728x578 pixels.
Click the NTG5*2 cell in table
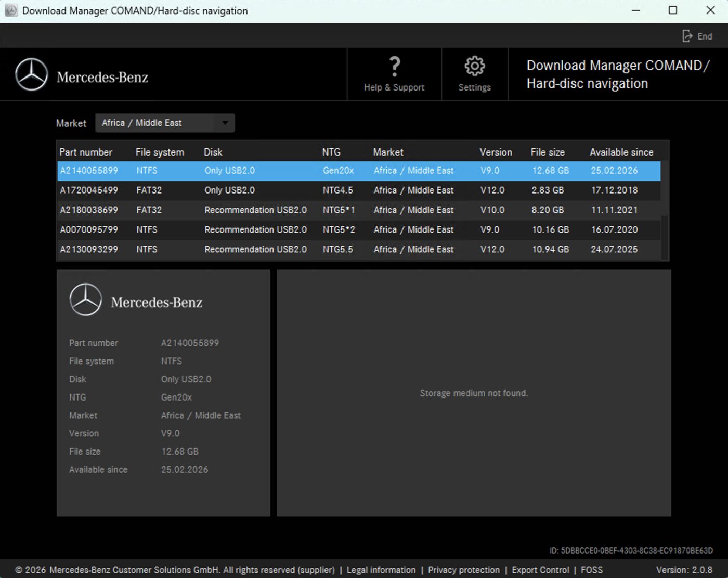click(339, 230)
